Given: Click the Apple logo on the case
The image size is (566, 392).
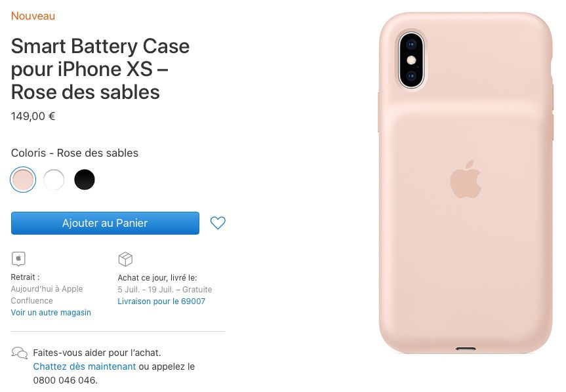Looking at the screenshot, I should click(x=466, y=179).
